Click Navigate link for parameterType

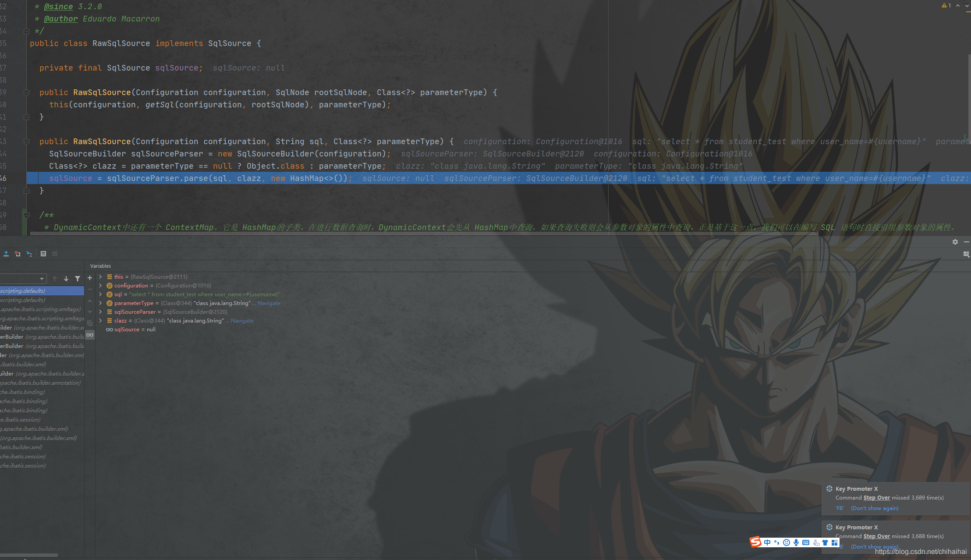(269, 303)
